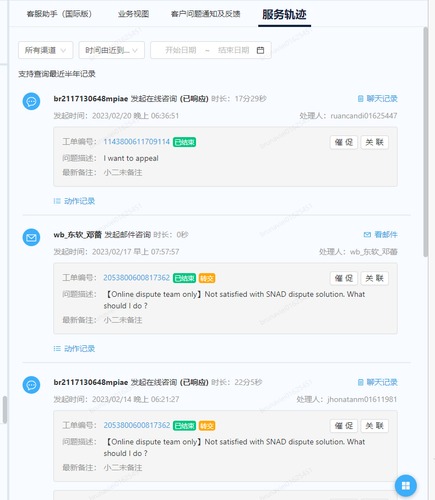Viewport: 435px width, 500px height.
Task: Select the 服务轨迹 tab
Action: click(284, 14)
